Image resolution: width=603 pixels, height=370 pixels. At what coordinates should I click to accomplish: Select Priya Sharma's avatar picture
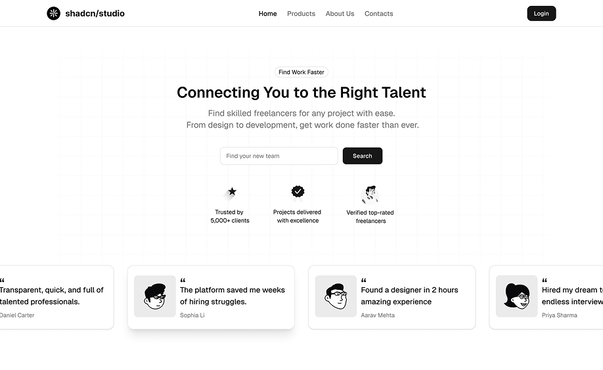click(516, 296)
